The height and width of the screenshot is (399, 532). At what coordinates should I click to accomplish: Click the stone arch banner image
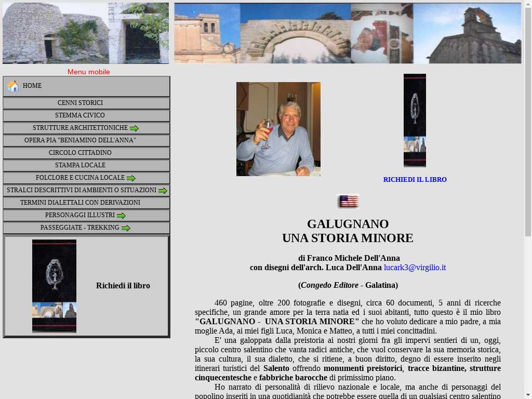point(348,33)
